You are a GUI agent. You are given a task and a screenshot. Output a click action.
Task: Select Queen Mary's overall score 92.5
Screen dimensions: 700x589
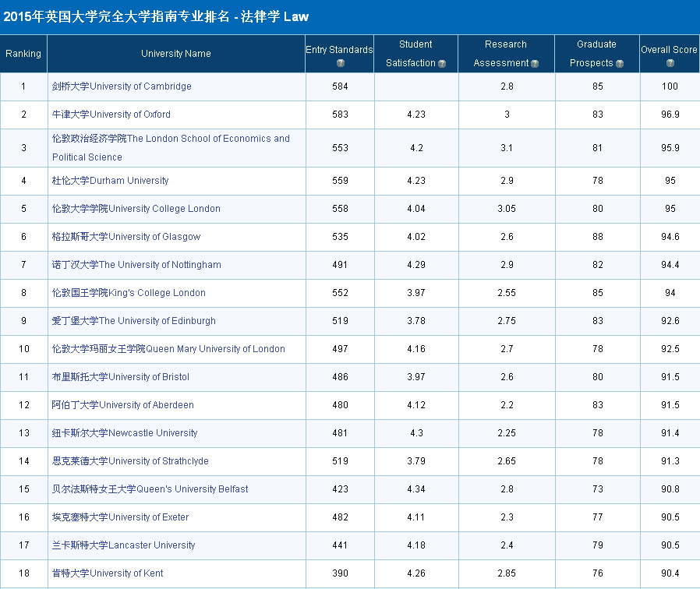(x=670, y=349)
